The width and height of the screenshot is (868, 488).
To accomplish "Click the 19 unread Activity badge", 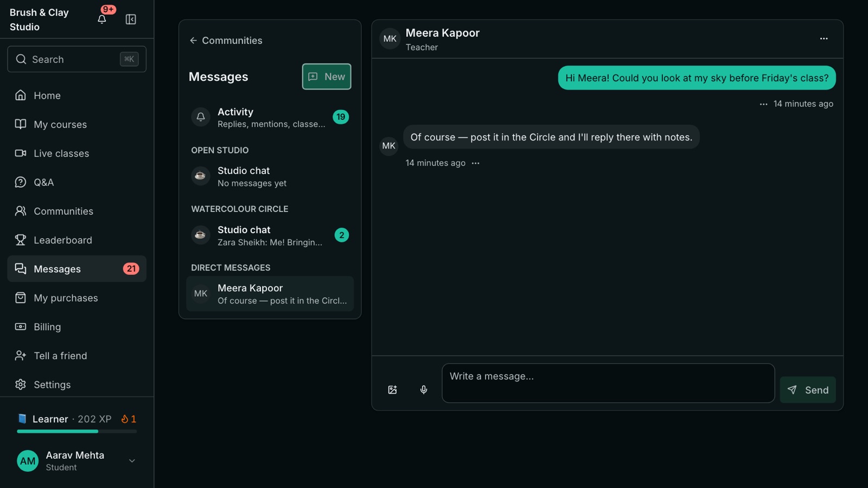I will 341,117.
